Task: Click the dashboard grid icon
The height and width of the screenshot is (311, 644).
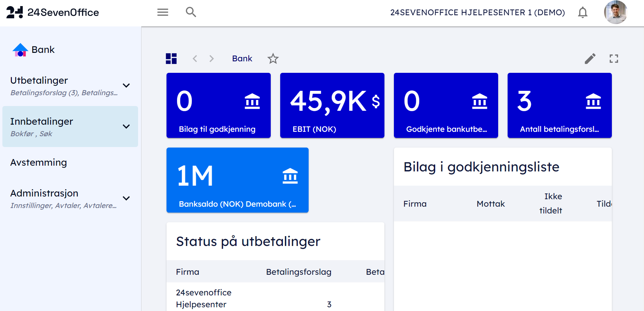Action: pos(171,59)
